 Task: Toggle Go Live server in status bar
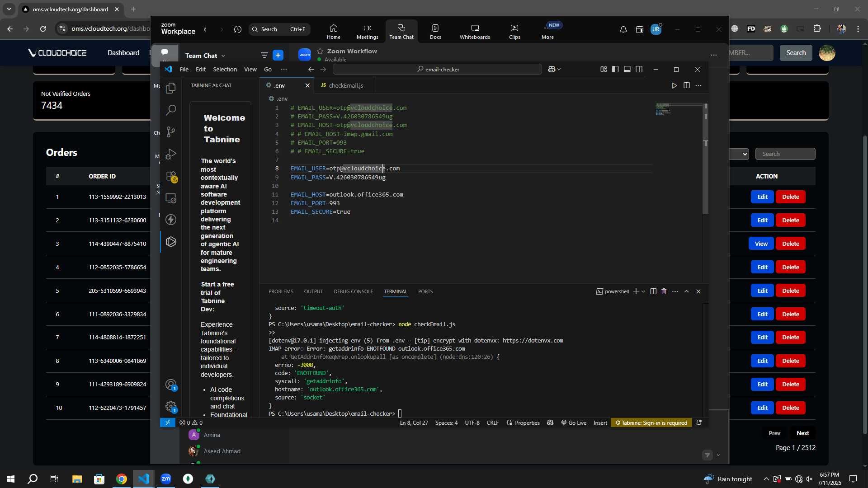(574, 423)
